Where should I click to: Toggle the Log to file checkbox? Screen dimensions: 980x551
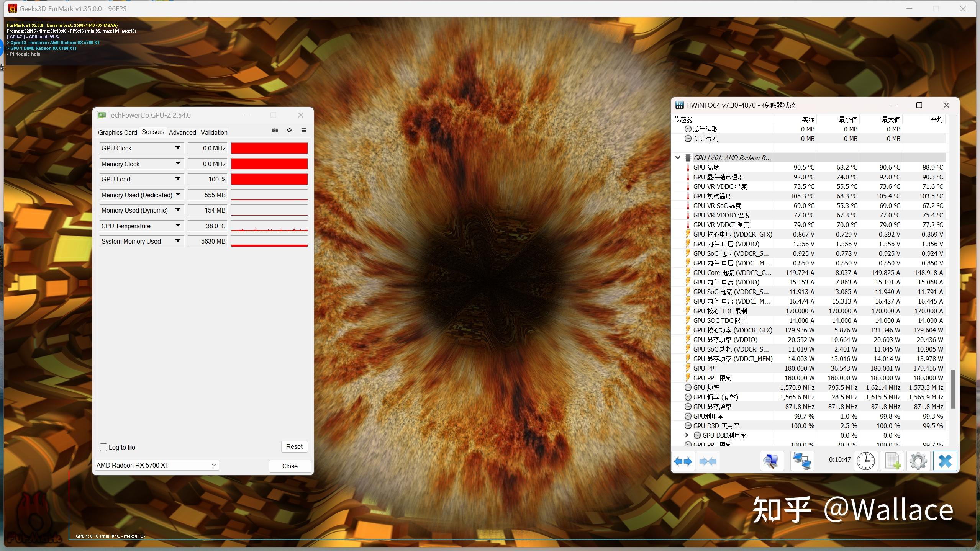(104, 446)
